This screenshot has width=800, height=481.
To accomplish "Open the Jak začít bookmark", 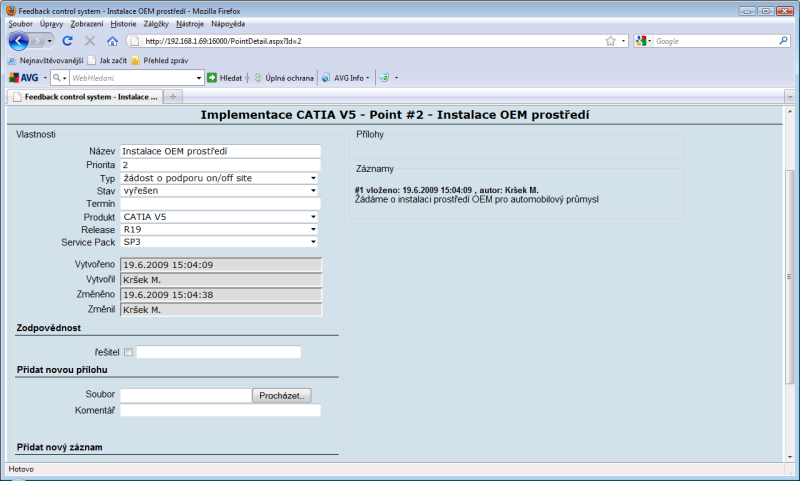I will [108, 61].
